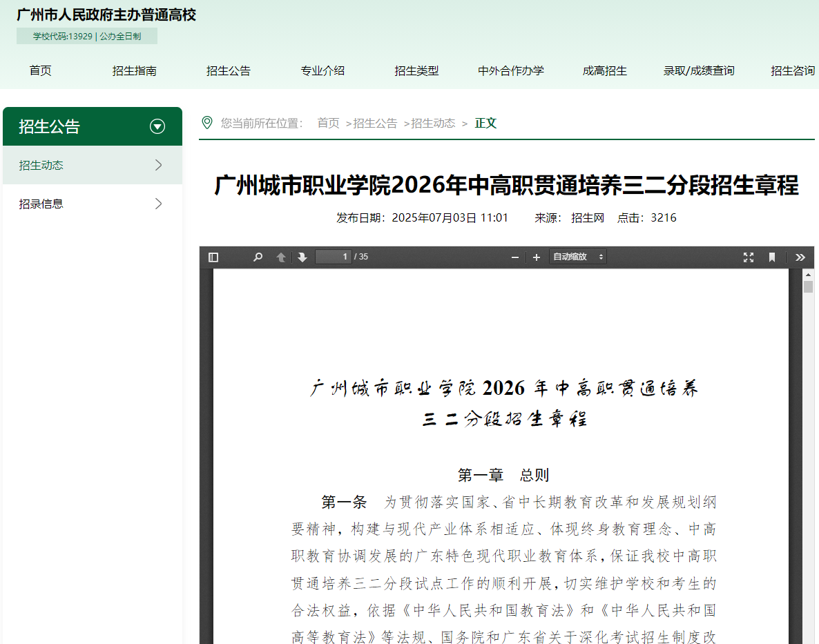Open the 中外合作办学 navigation menu
This screenshot has width=819, height=644.
coord(510,70)
